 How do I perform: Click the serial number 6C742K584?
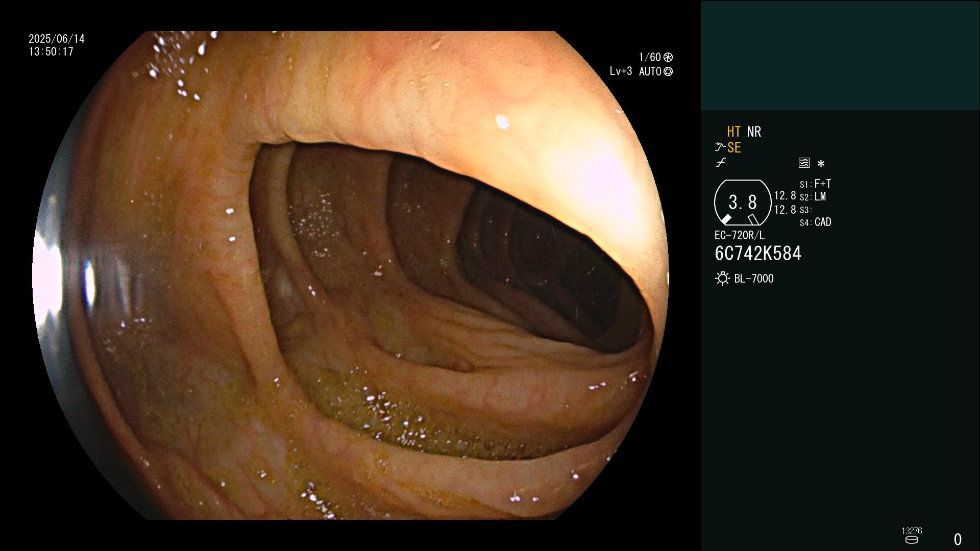pos(758,254)
